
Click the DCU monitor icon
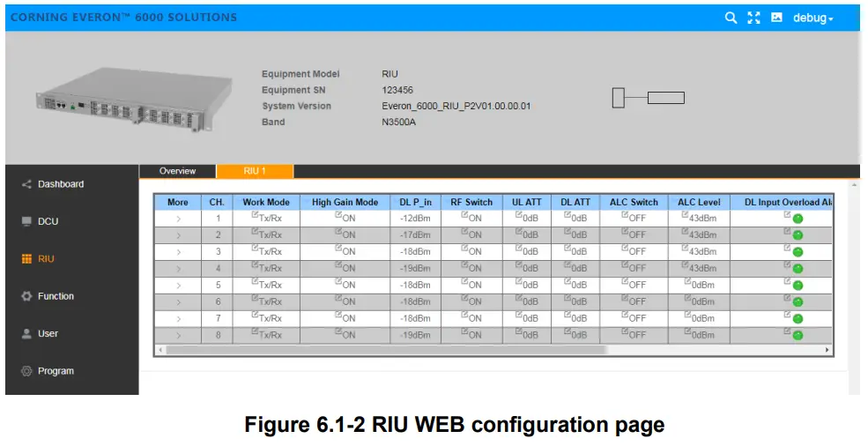[x=26, y=221]
